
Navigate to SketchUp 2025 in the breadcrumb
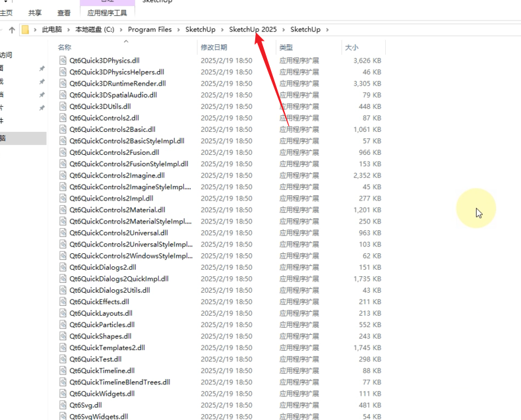click(x=253, y=30)
